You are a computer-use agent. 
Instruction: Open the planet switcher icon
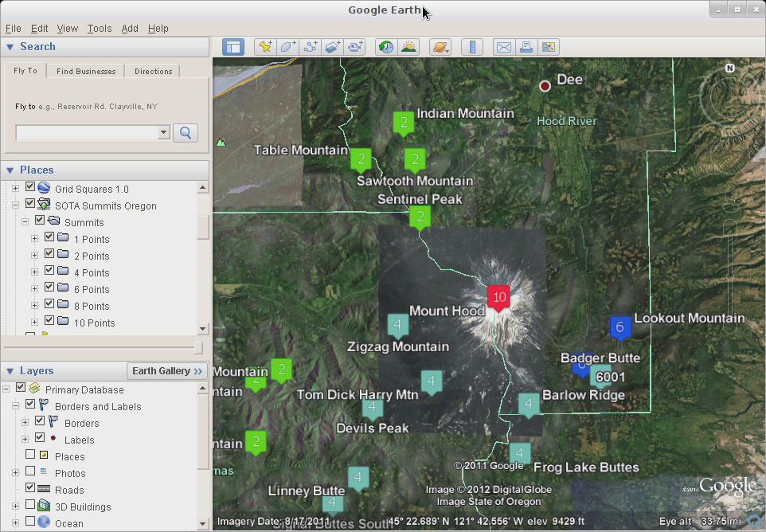(440, 48)
